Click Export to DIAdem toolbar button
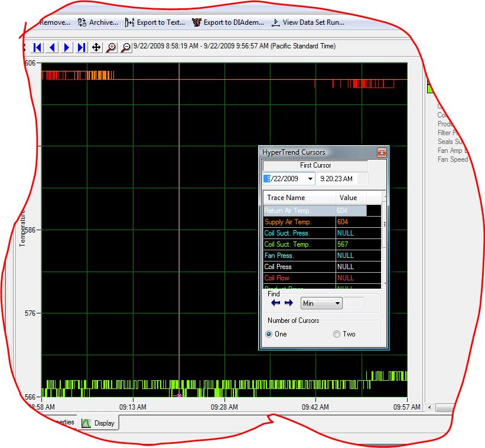 (x=228, y=22)
